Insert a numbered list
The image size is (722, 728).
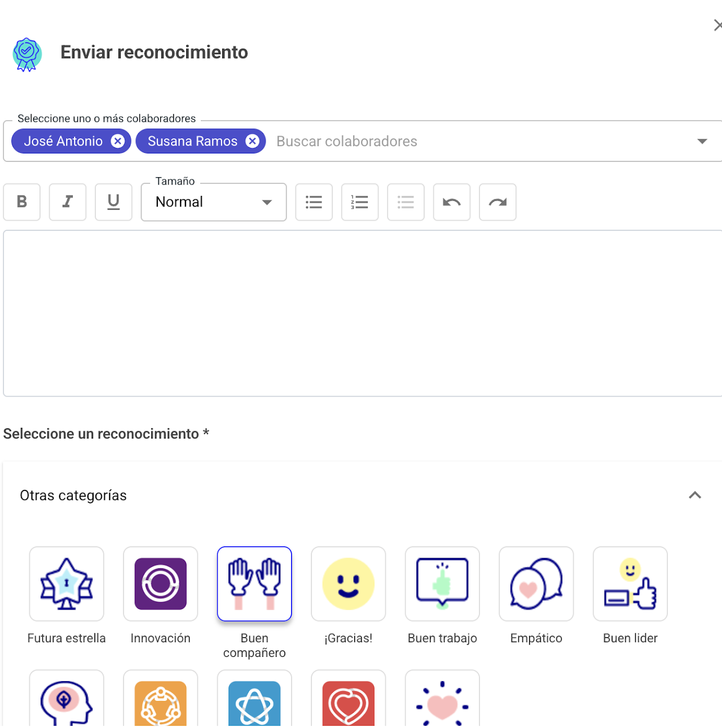[360, 202]
